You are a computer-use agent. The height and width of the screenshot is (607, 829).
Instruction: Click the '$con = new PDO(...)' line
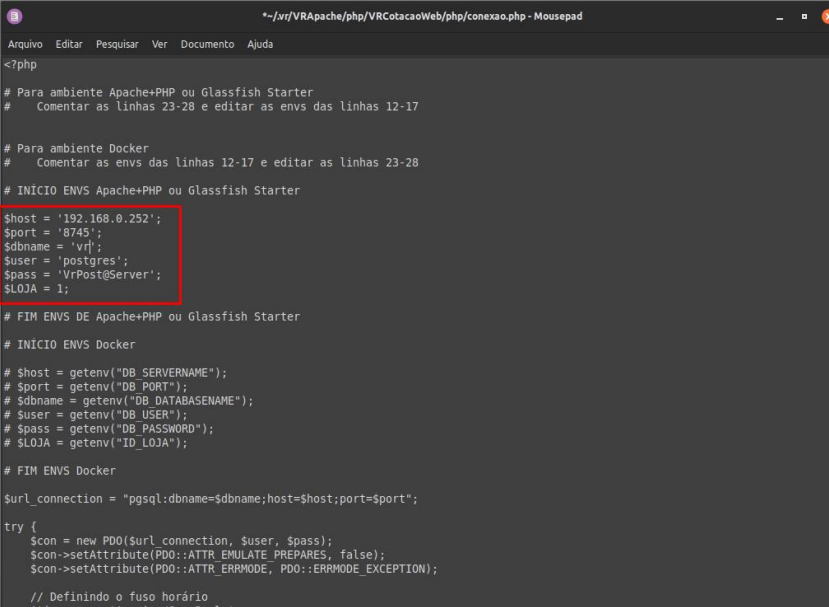[181, 541]
